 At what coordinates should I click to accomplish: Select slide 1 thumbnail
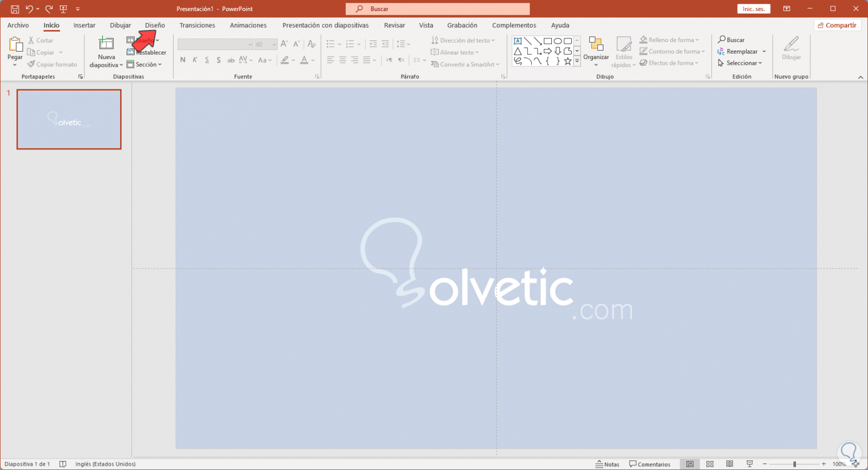click(x=69, y=119)
